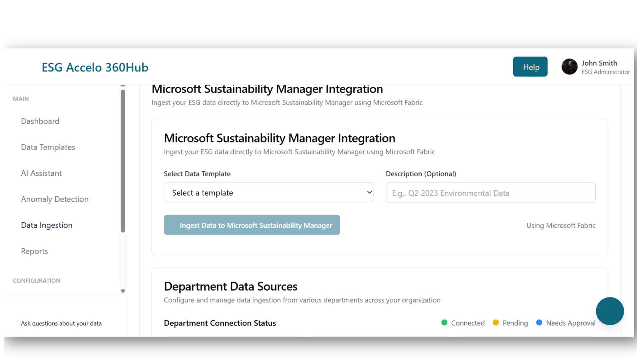The image size is (637, 364).
Task: Click the blue Needs Approval legend dot
Action: click(x=539, y=322)
